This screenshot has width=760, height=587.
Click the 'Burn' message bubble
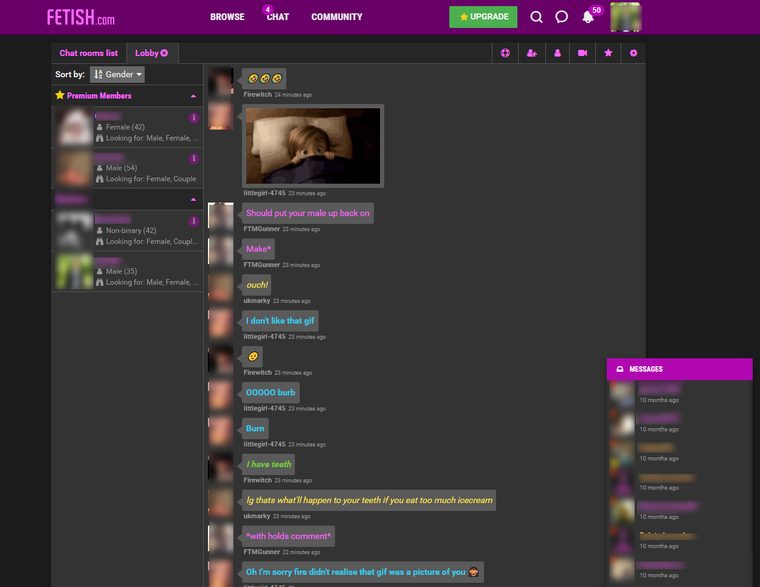point(255,428)
